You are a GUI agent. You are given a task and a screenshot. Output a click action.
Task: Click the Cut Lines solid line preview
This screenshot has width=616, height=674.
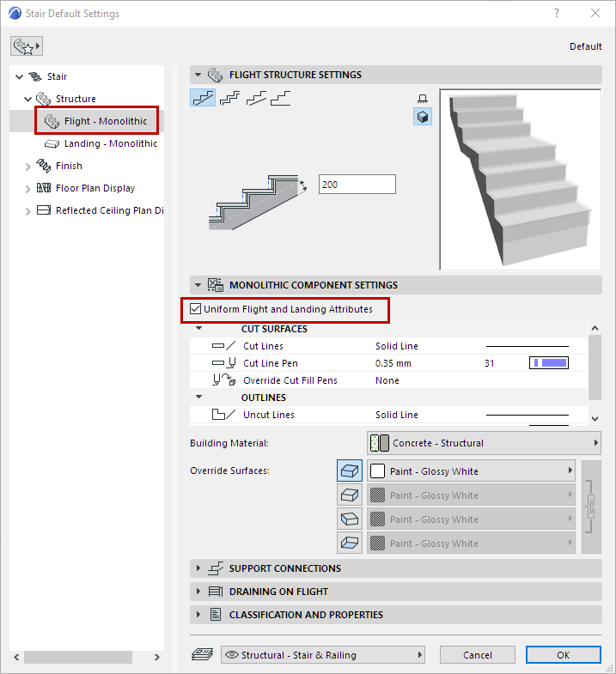point(527,346)
